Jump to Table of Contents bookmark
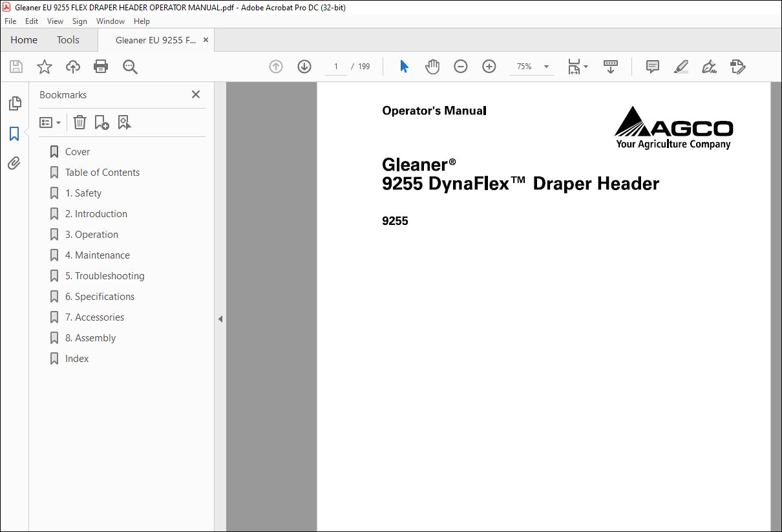Screen dimensions: 782x532 pos(102,172)
